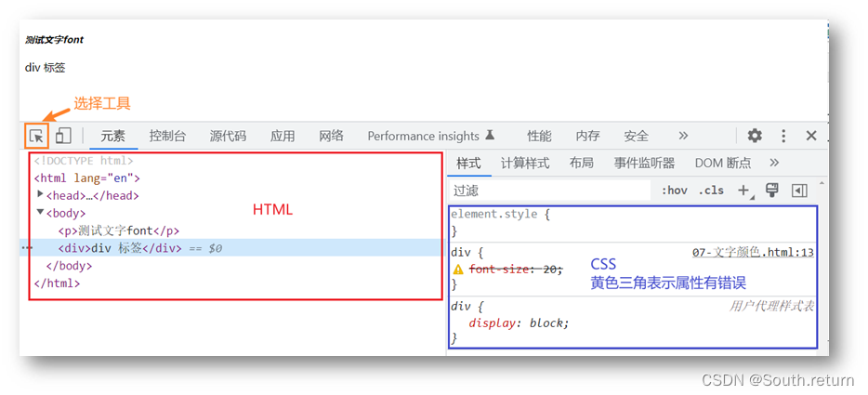868x395 pixels.
Task: Open the DevTools three-dot customize menu
Action: point(783,136)
